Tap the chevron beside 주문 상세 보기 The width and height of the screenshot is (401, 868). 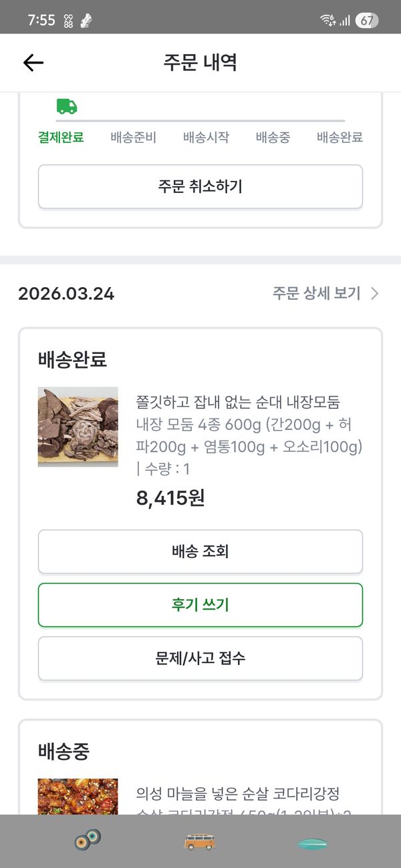point(374,294)
